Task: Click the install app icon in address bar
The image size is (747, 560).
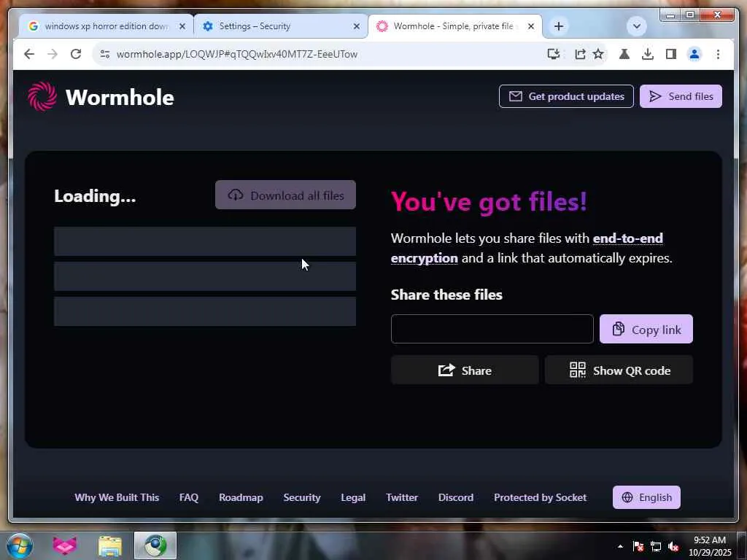Action: (554, 54)
